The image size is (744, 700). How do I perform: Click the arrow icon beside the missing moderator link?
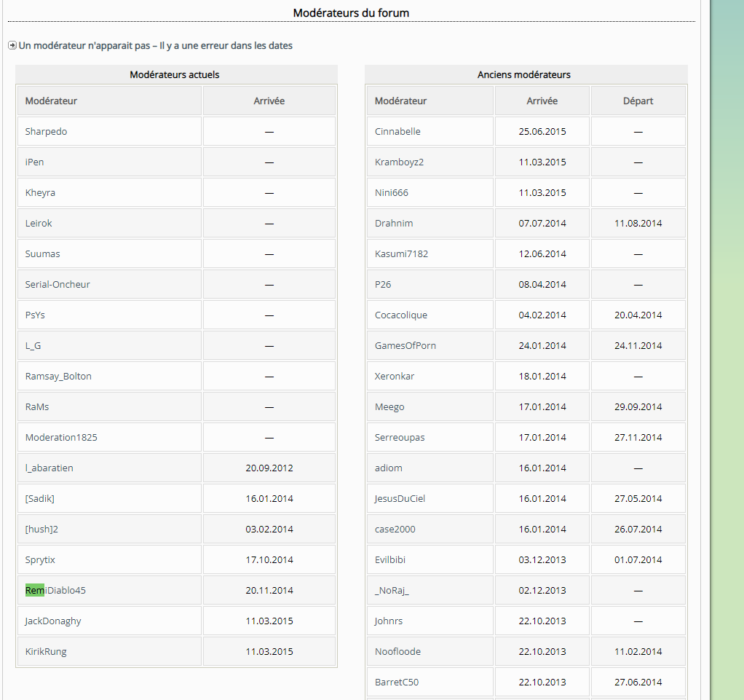tap(12, 46)
